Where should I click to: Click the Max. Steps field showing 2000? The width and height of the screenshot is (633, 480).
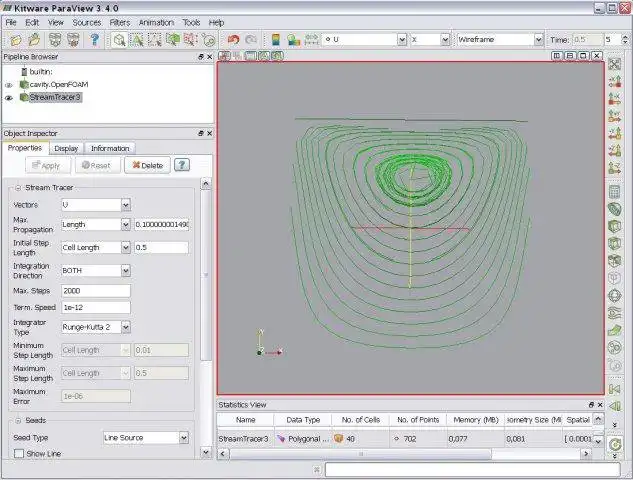96,291
